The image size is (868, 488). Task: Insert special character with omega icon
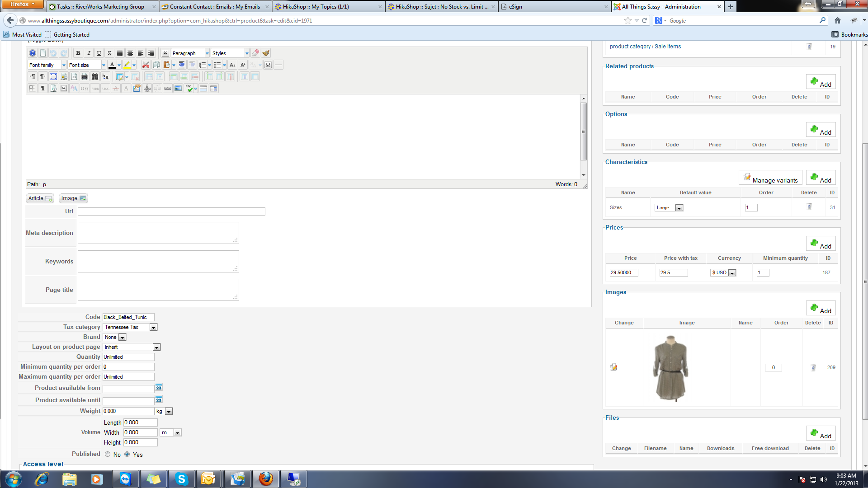pyautogui.click(x=268, y=65)
